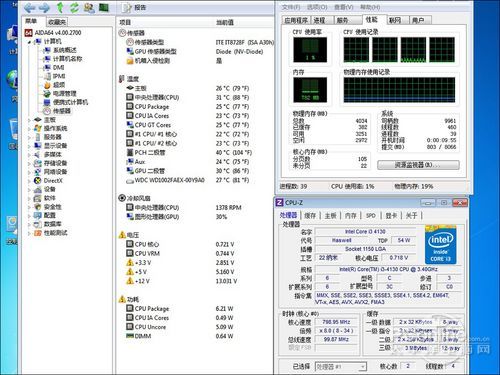Expand the 网络设备 node in AIDA64 tree
Screen dimensions: 500x375
tap(29, 172)
